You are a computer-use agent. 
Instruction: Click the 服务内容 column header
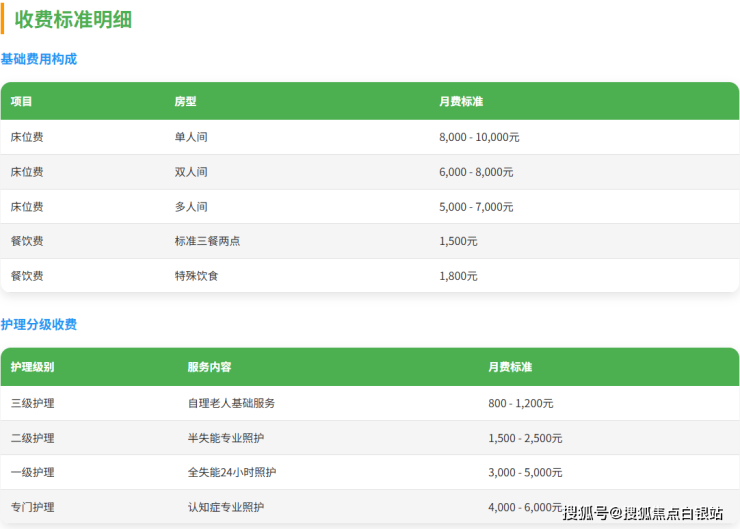pos(209,367)
